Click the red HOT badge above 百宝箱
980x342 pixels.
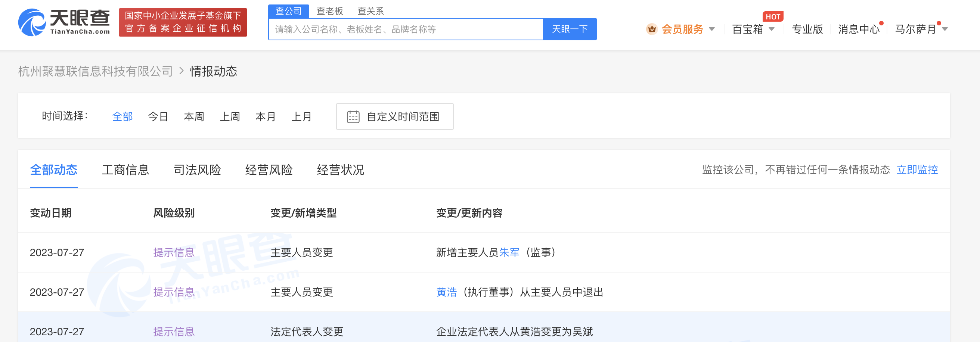click(772, 17)
